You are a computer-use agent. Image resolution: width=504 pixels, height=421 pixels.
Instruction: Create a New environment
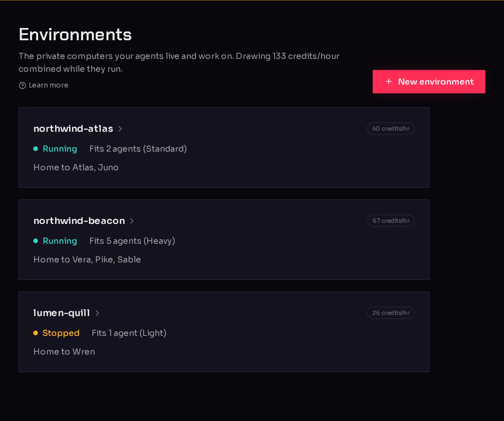429,82
